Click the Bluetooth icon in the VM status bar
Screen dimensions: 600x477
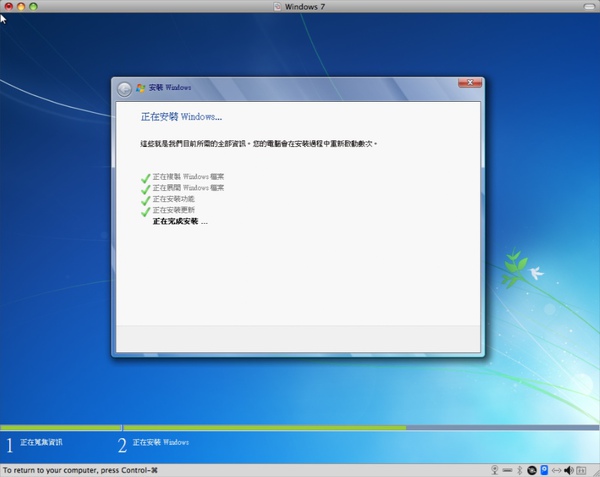pyautogui.click(x=520, y=470)
